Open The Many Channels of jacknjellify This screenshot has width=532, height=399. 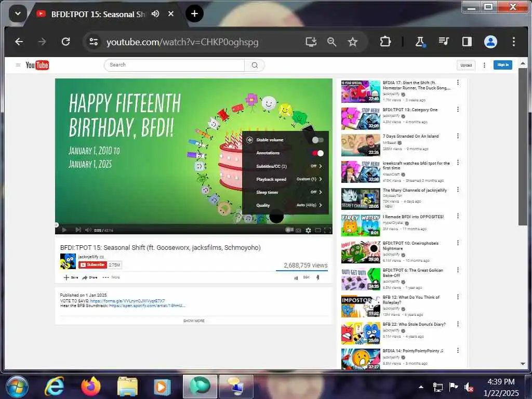tap(415, 190)
